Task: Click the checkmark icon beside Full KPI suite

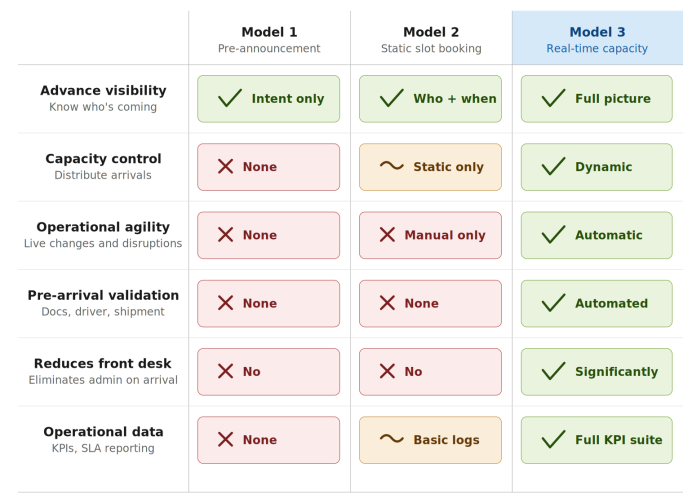Action: pyautogui.click(x=553, y=440)
